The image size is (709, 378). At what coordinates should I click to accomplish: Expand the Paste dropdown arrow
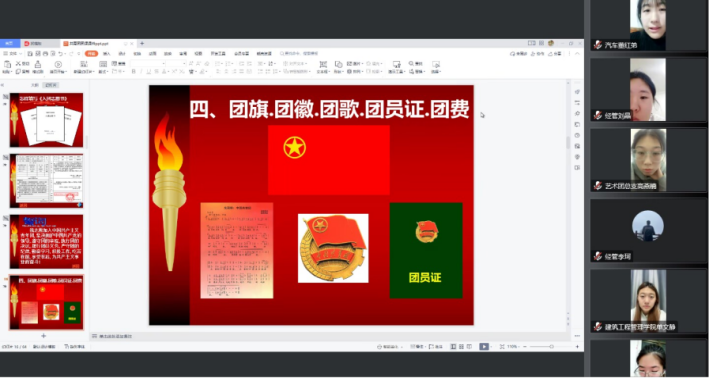11,72
